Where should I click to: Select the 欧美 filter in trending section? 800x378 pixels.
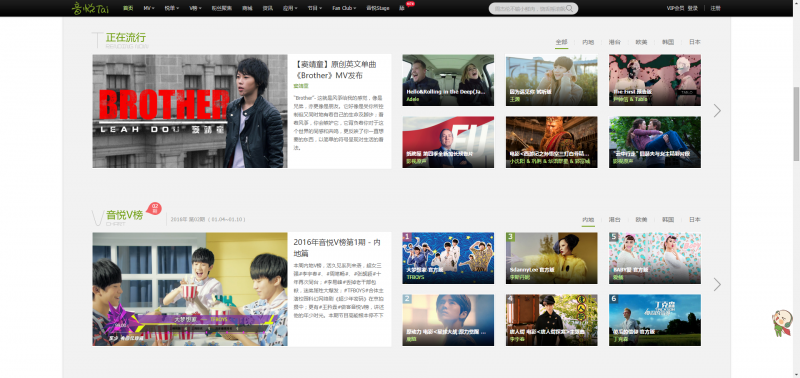click(x=641, y=42)
